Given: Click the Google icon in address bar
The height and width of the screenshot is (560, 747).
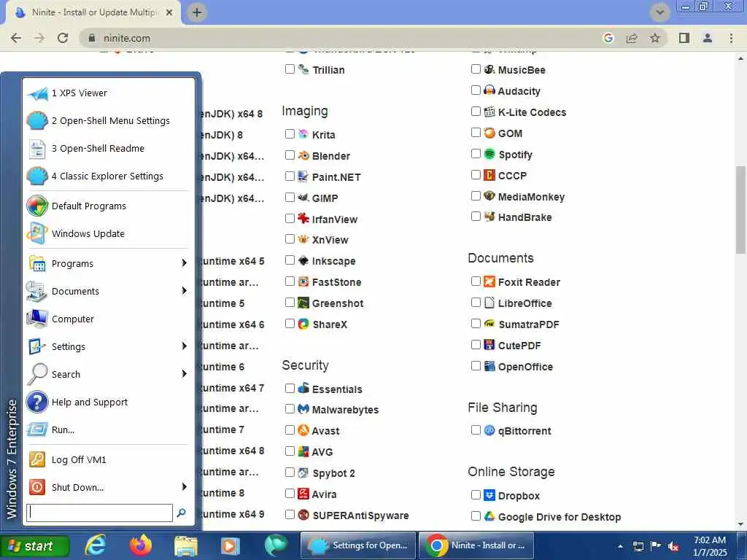Looking at the screenshot, I should click(x=608, y=38).
